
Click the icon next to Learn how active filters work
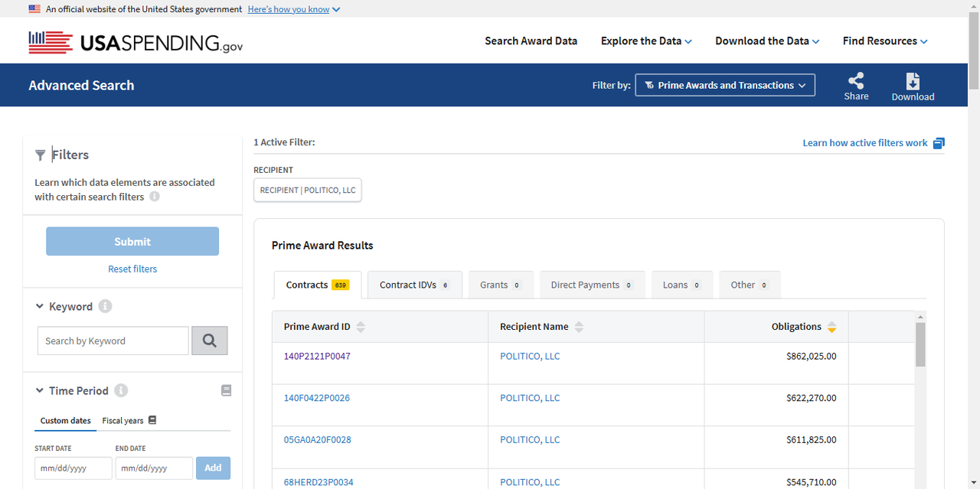[x=939, y=143]
